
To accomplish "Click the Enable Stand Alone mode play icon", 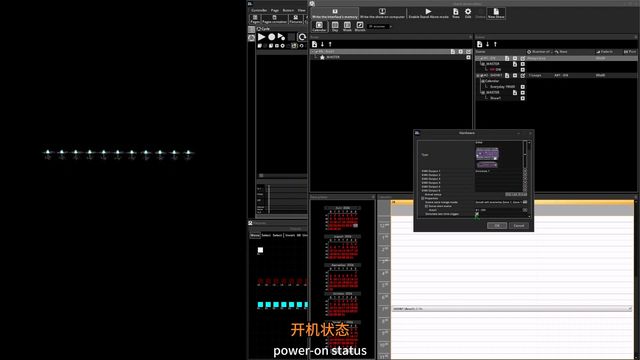I will pos(428,11).
